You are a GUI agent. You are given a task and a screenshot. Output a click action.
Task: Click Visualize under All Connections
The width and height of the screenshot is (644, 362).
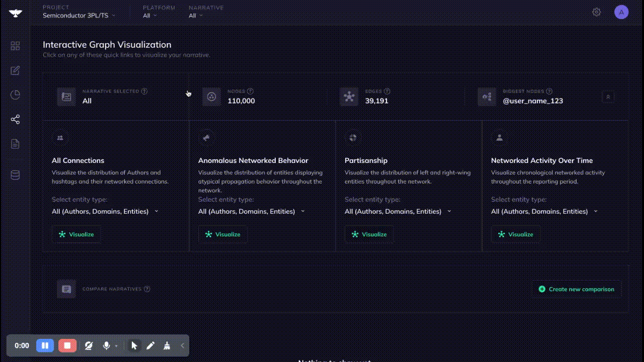coord(76,234)
